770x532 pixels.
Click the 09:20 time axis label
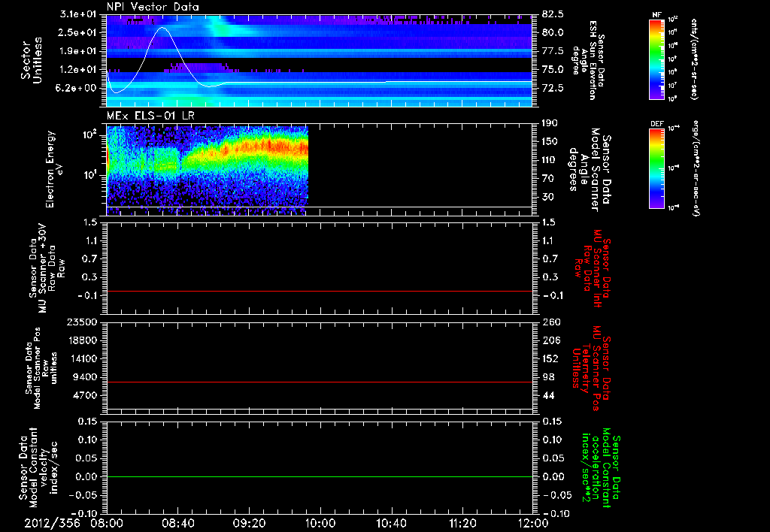(249, 523)
